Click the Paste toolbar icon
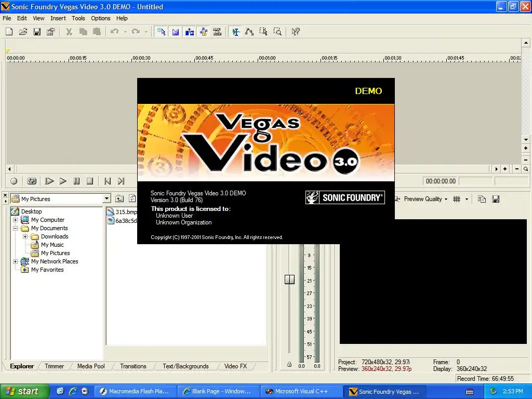This screenshot has width=532, height=399. (97, 32)
